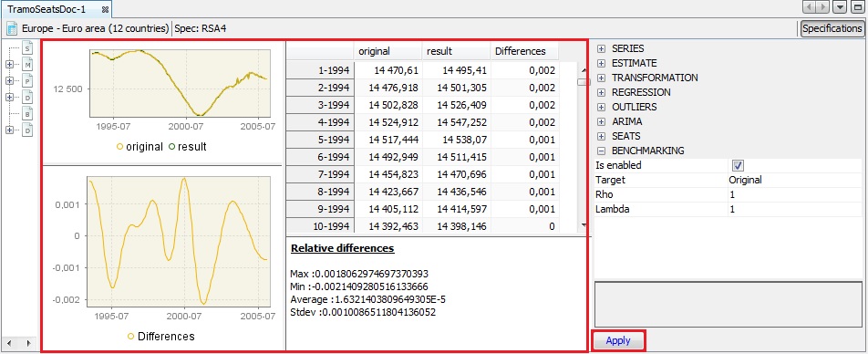
Task: Select the 5-1994 row header
Action: (x=320, y=141)
